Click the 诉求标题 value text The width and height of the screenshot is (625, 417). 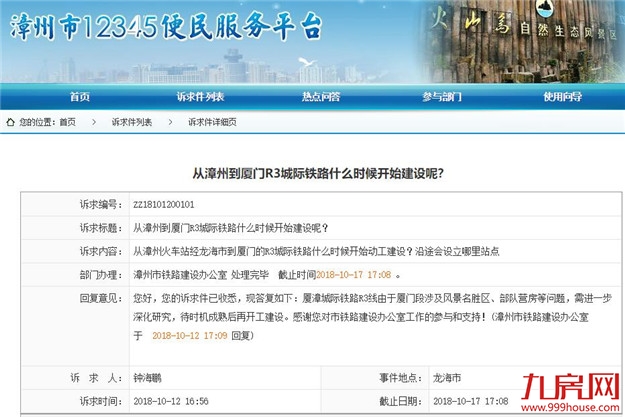click(231, 228)
